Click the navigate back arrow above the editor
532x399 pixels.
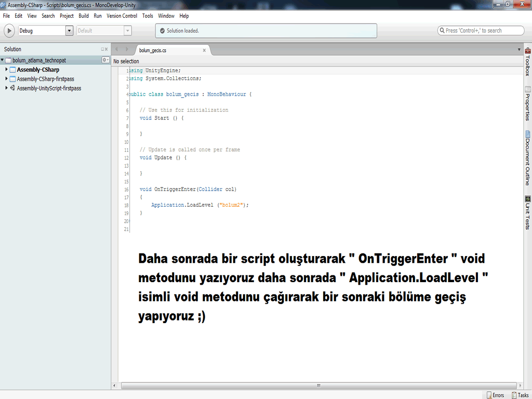pos(117,50)
